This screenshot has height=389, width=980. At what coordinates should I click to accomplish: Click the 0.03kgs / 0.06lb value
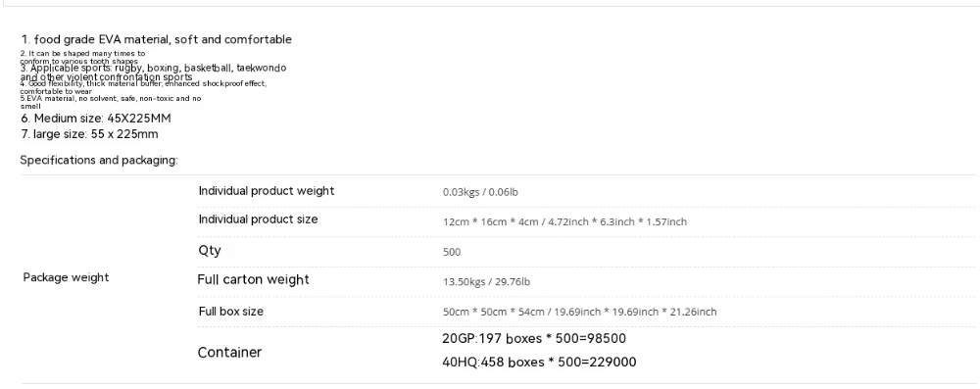tap(480, 192)
